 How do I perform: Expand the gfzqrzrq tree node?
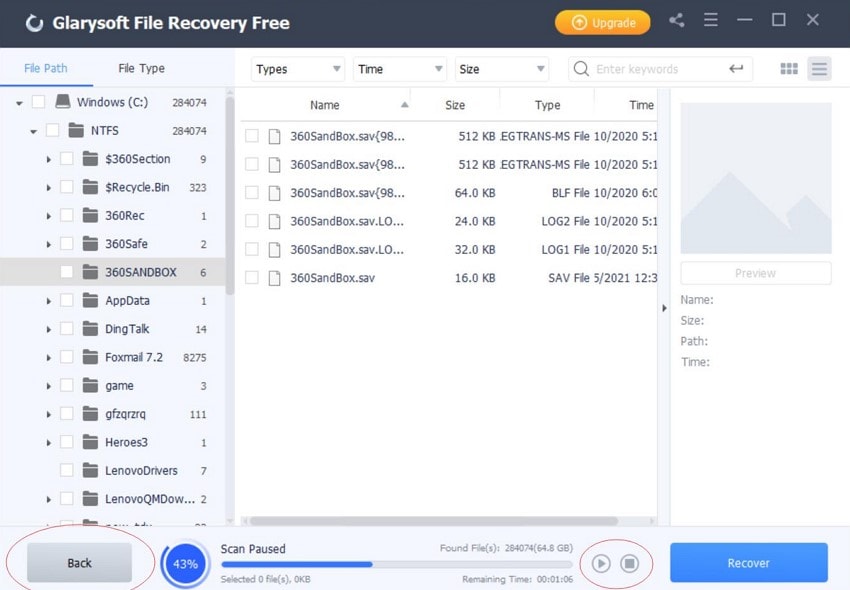coord(48,414)
